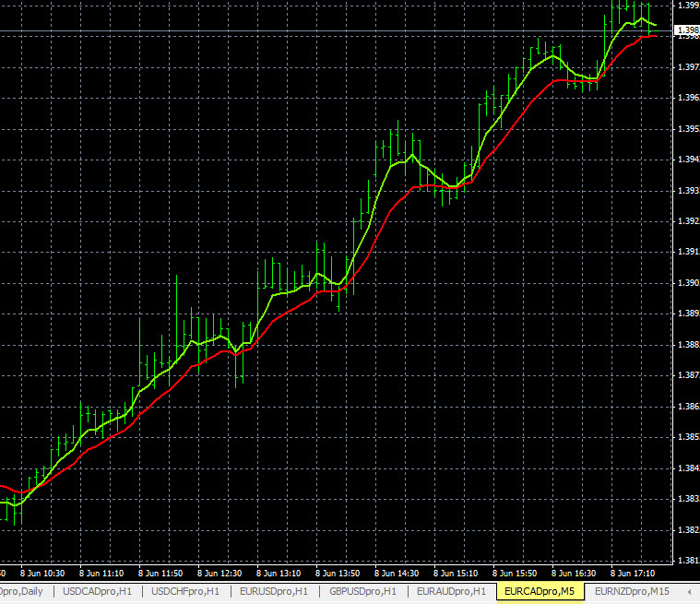Open the USDCHFpro,H1 chart tab

tap(185, 591)
